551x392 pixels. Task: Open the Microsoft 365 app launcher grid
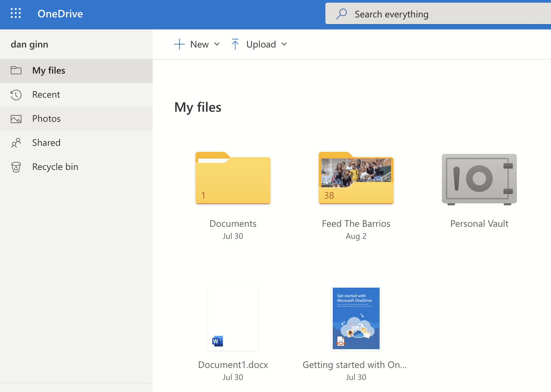(x=16, y=13)
